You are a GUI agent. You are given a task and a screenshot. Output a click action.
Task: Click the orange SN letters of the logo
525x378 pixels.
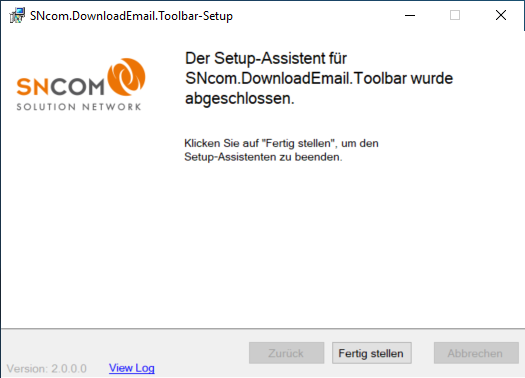33,86
